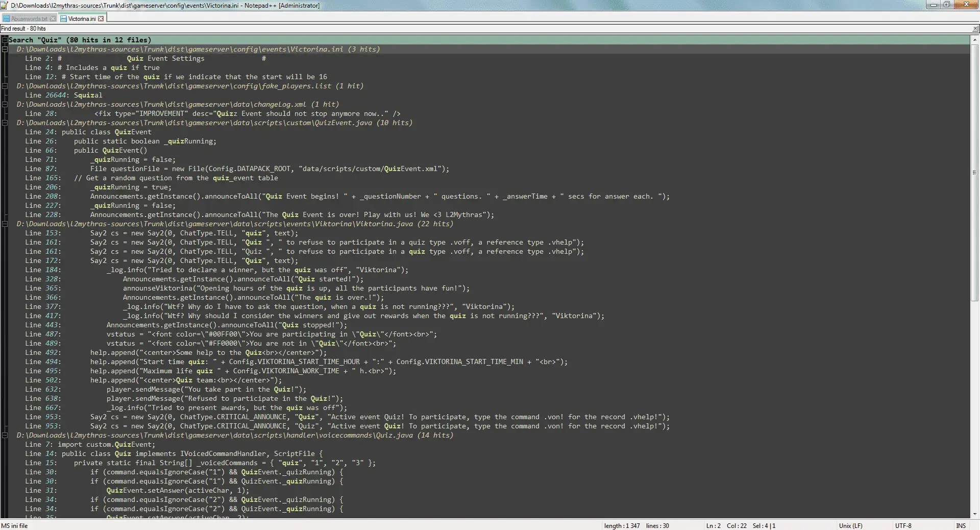Go to Line 365 'Opening hours of the quiz' result
Viewport: 980px width, 530px height.
point(248,288)
